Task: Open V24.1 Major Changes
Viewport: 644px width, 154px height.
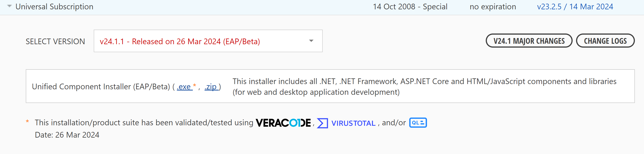Action: (x=529, y=41)
